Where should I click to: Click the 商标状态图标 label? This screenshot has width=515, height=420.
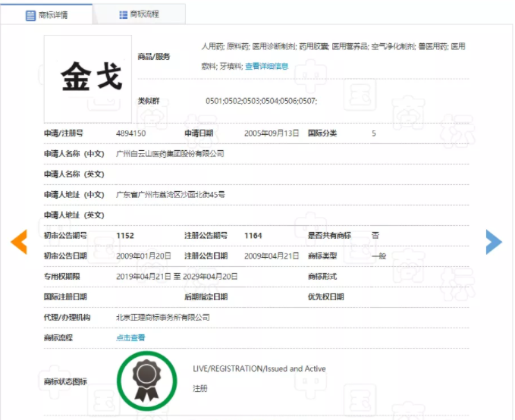tap(65, 381)
